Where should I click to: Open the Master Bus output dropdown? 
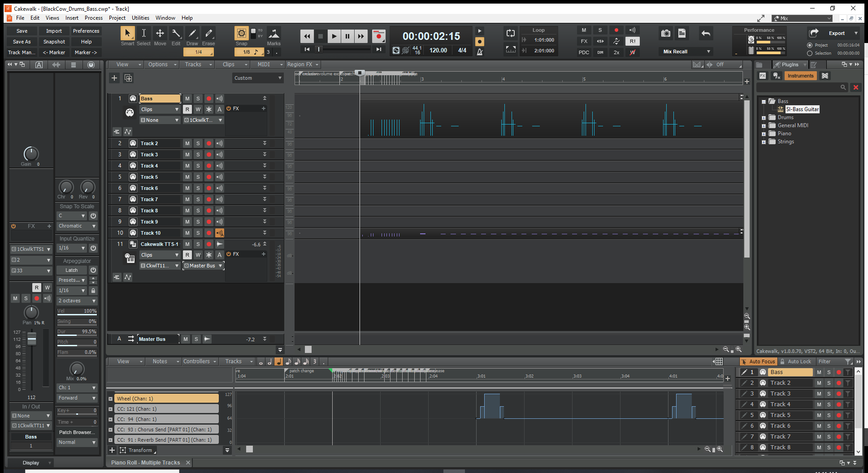coord(203,266)
